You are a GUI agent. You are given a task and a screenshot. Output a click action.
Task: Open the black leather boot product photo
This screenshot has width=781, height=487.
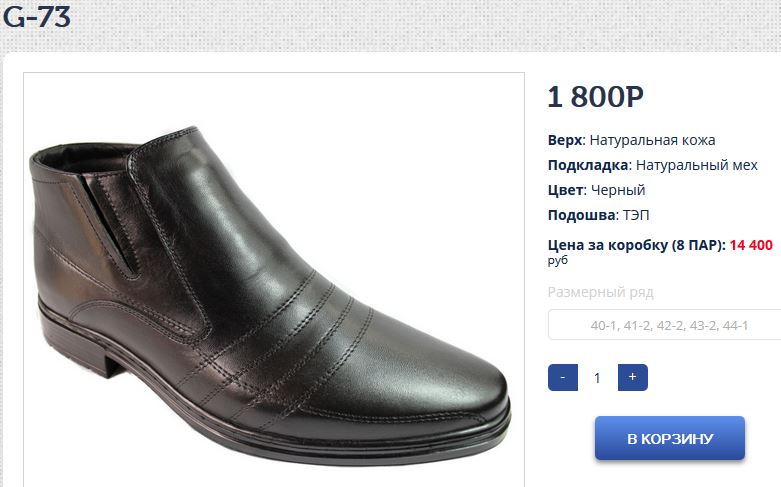tap(274, 280)
